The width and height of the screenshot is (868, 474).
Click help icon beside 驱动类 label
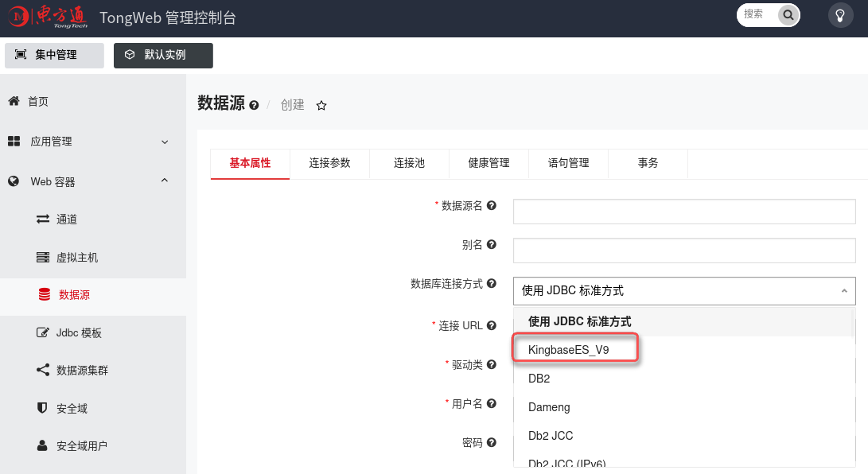(492, 364)
